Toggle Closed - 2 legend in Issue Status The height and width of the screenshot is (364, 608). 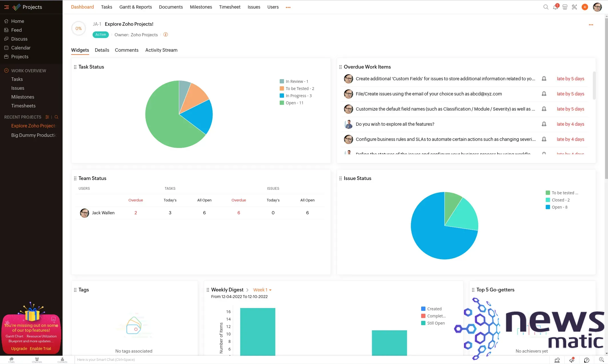coord(558,200)
